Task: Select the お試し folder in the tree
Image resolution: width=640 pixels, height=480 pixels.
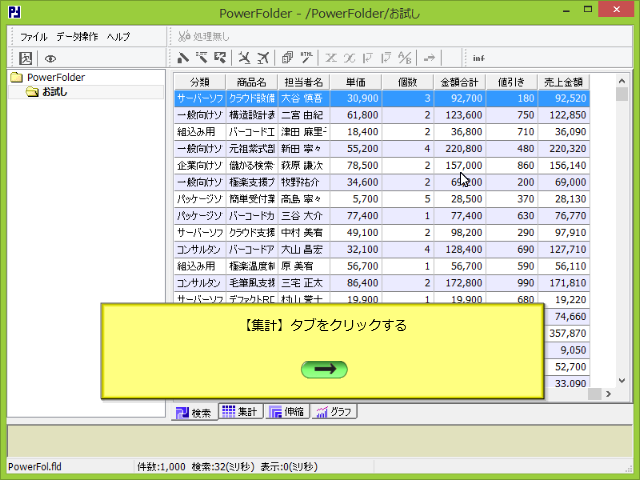Action: pyautogui.click(x=55, y=92)
